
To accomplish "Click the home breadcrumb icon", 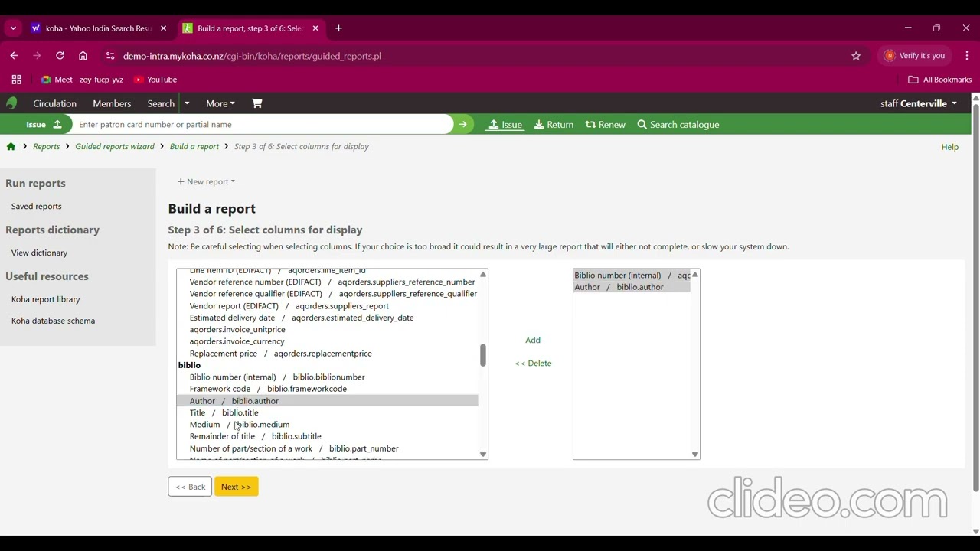I will 11,146.
